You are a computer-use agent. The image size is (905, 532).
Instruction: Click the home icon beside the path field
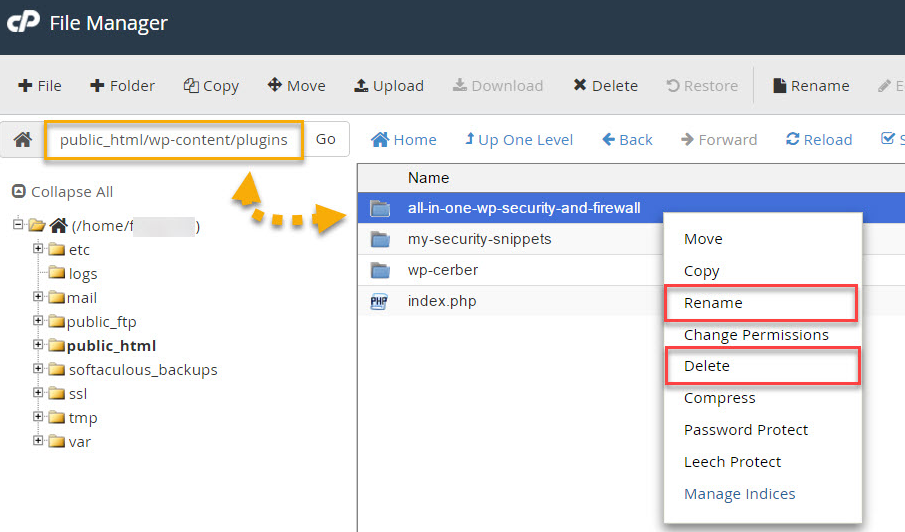click(x=23, y=139)
